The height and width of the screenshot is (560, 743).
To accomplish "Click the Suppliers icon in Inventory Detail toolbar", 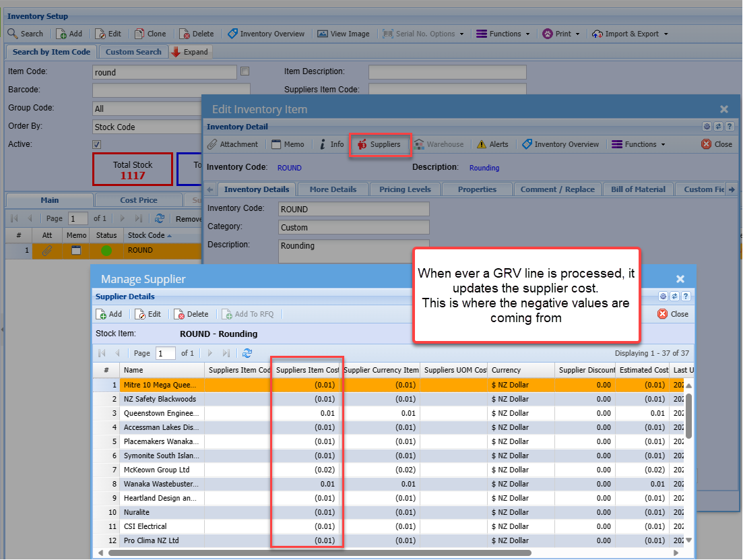I will coord(362,144).
